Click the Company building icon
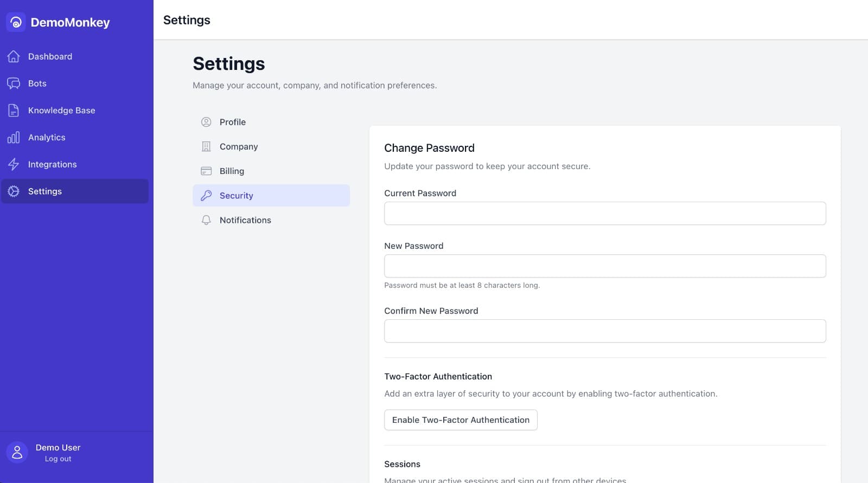The height and width of the screenshot is (483, 868). 206,146
